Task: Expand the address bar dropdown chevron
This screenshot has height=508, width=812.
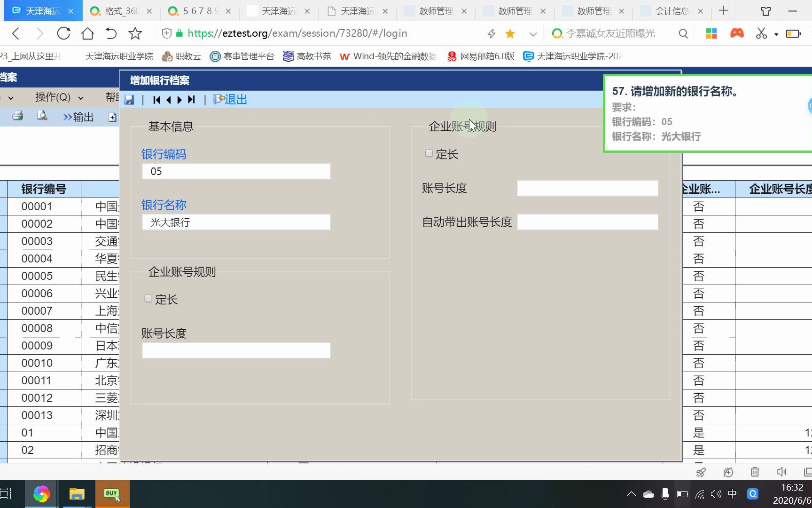Action: pos(533,34)
